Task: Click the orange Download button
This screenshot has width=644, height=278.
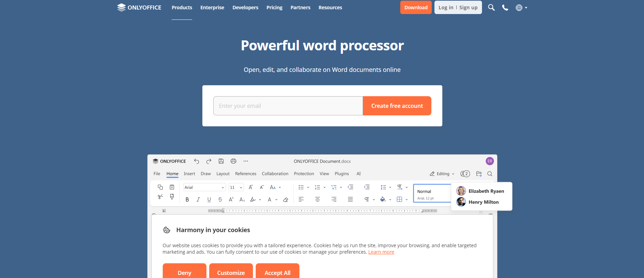Action: 416,8
